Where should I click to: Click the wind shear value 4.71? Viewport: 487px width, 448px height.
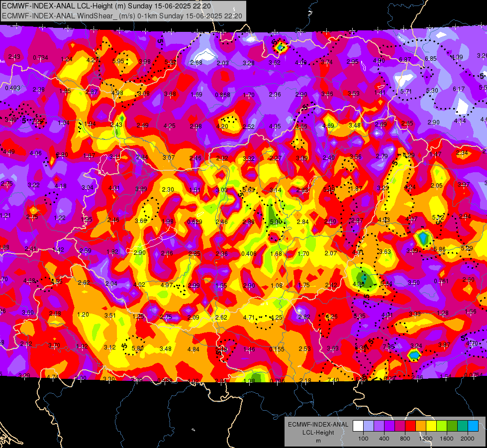coord(249,318)
